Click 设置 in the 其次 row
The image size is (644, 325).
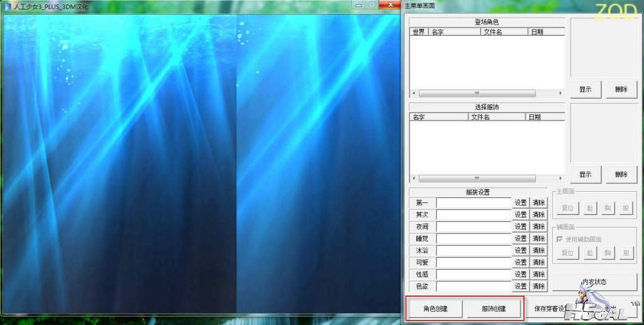tap(521, 214)
